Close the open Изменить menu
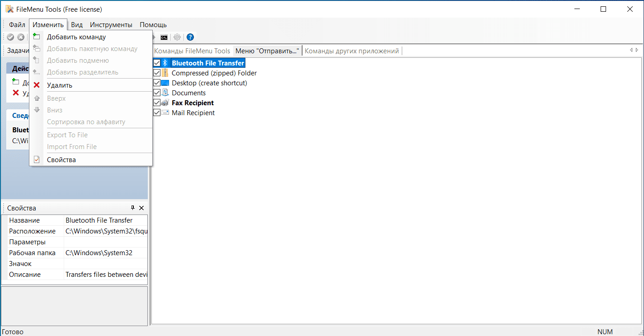 tap(48, 25)
